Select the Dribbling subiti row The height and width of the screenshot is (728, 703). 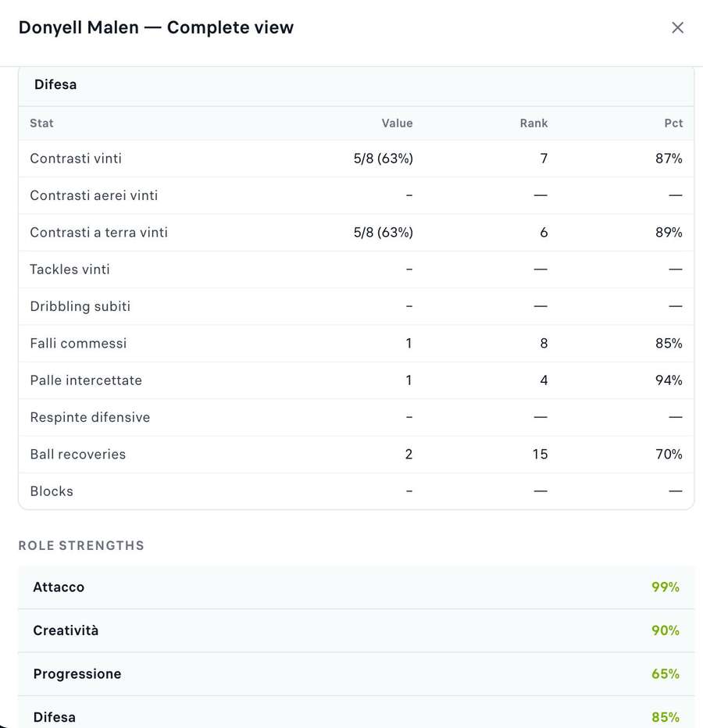tap(356, 306)
